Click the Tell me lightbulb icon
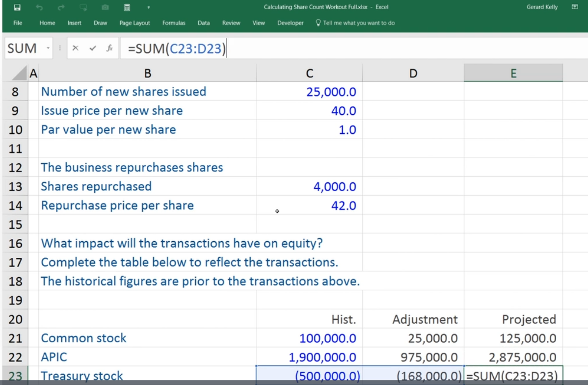 [x=318, y=23]
